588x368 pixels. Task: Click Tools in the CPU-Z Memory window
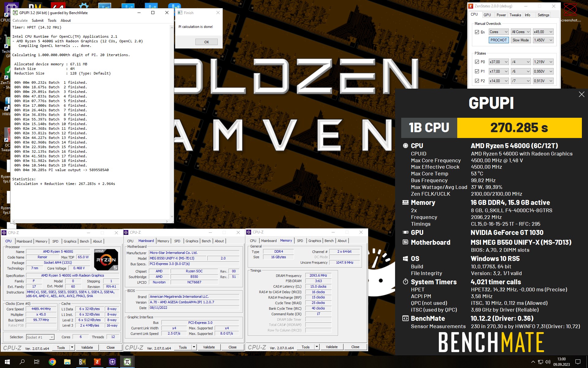click(306, 347)
